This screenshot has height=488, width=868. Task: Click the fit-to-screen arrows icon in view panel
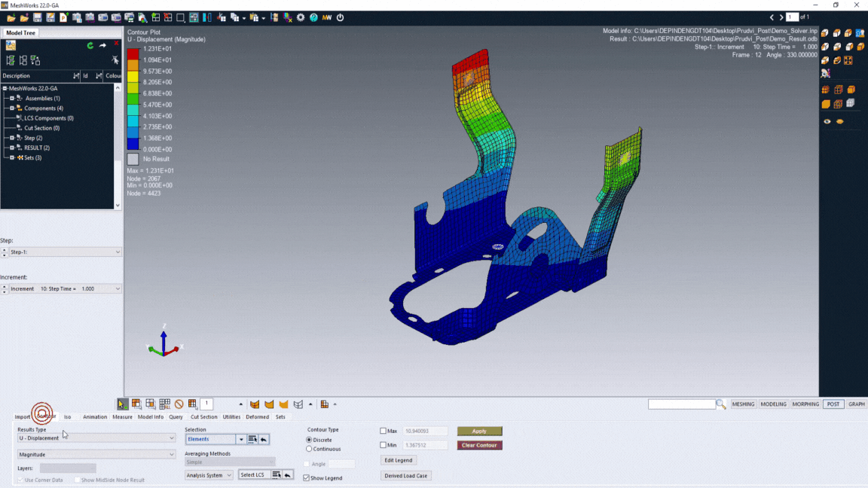pos(848,60)
